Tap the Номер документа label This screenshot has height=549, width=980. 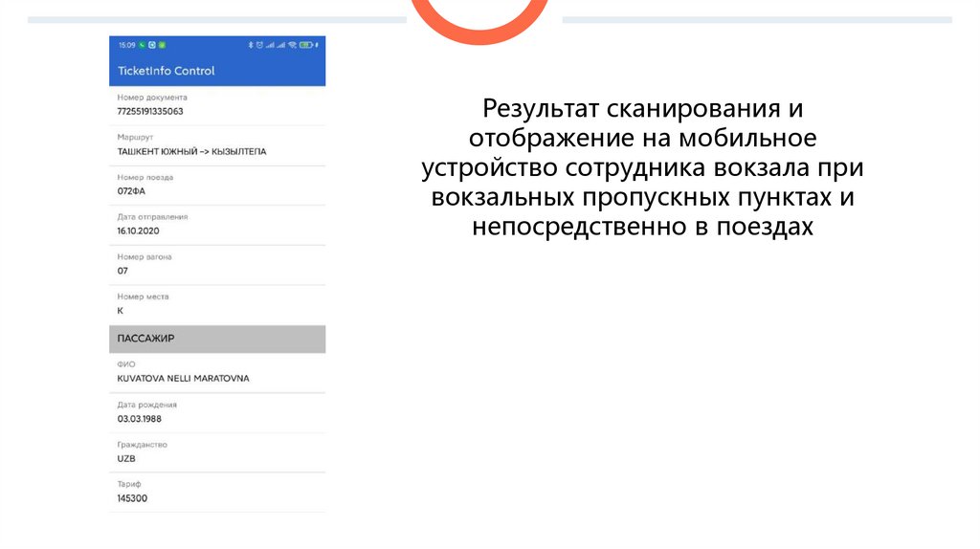[x=152, y=98]
